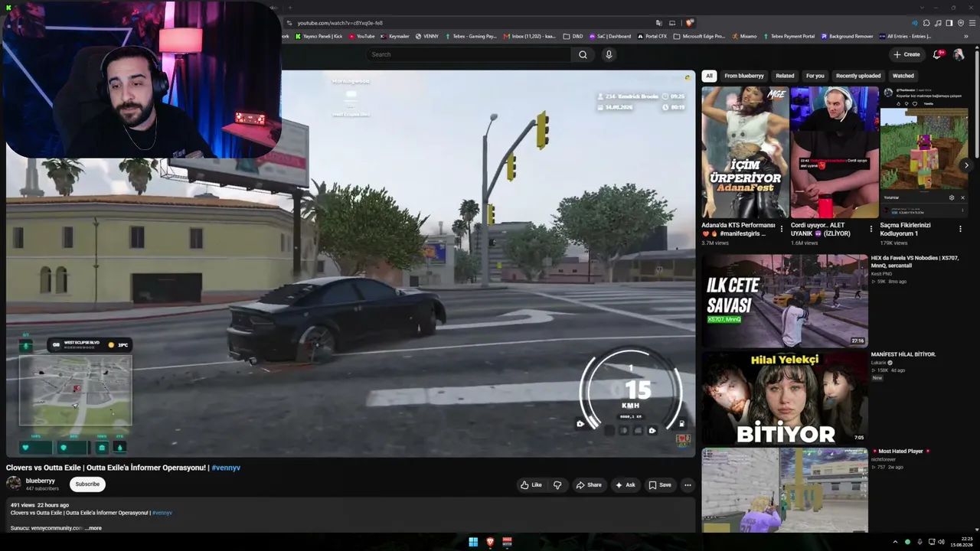Select the From blueberryy chip
This screenshot has width=980, height=551.
[x=744, y=76]
